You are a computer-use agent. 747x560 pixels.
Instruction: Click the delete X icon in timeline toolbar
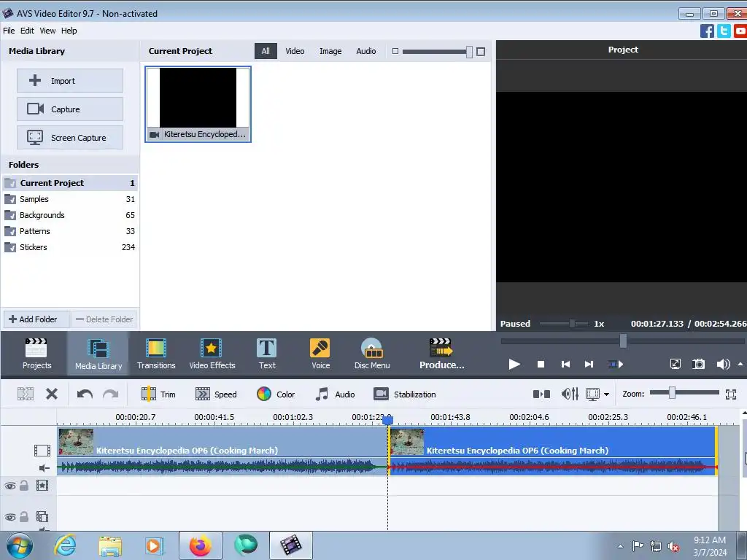click(52, 394)
